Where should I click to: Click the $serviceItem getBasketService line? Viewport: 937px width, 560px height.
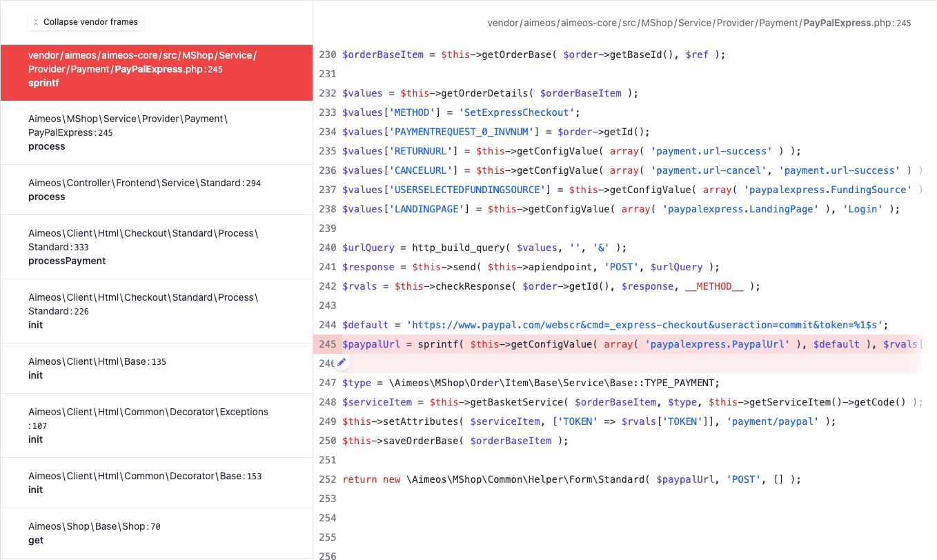pyautogui.click(x=632, y=402)
